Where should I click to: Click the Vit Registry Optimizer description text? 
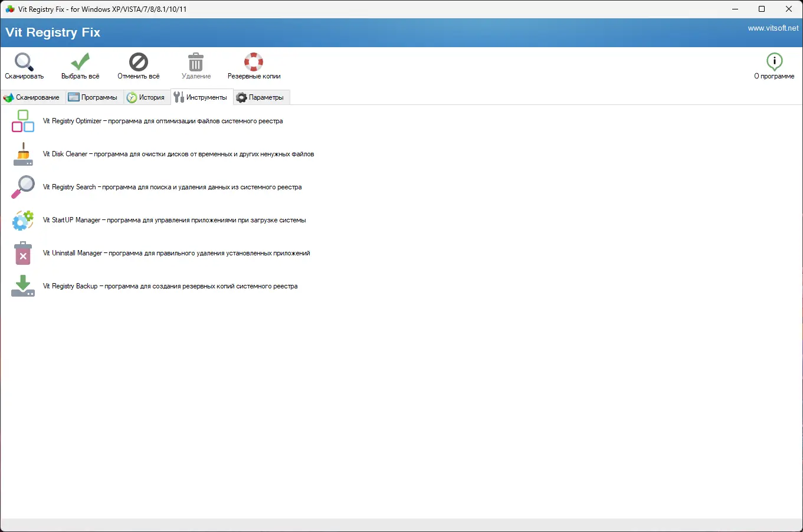click(x=163, y=121)
